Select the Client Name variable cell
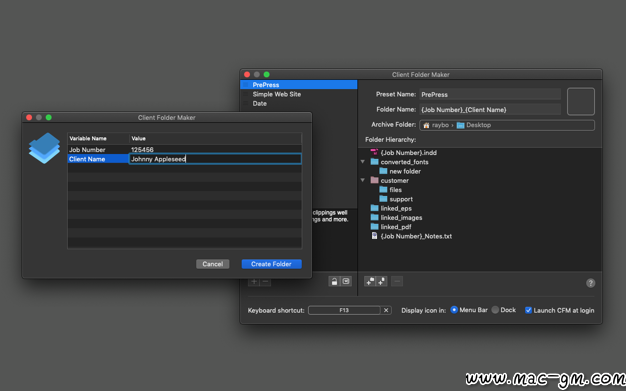The height and width of the screenshot is (391, 626). tap(98, 159)
